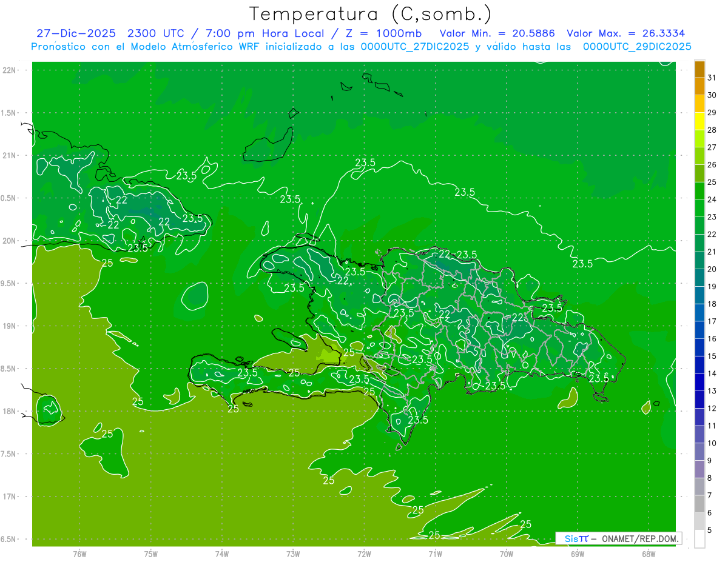Pick the legend color between 24 and 25
728x562 pixels.
(699, 191)
